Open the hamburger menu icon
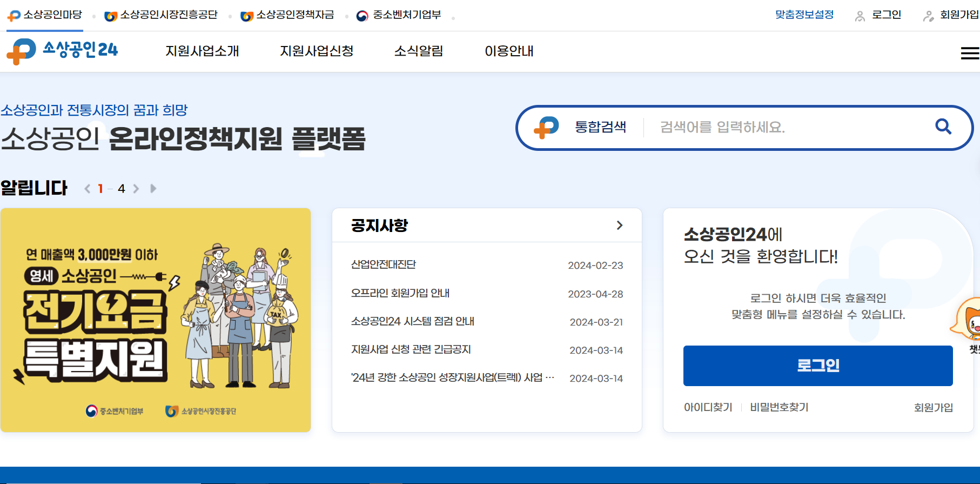This screenshot has height=484, width=980. (970, 53)
